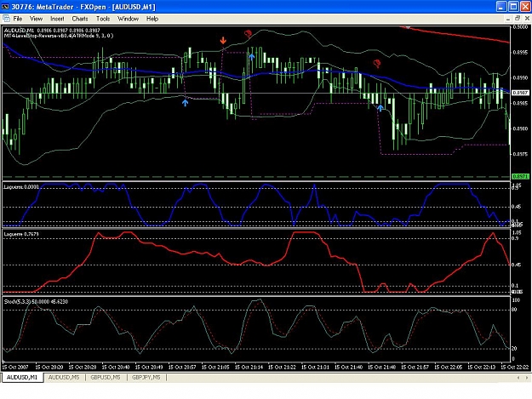The image size is (532, 399).
Task: Click the red Laguerre 0.7679 indicator label
Action: (x=21, y=234)
